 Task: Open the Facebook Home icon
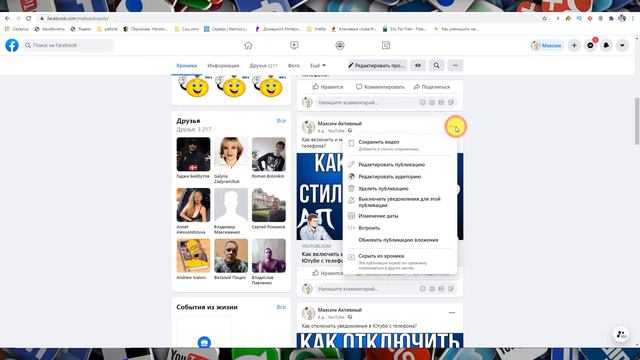(x=248, y=45)
